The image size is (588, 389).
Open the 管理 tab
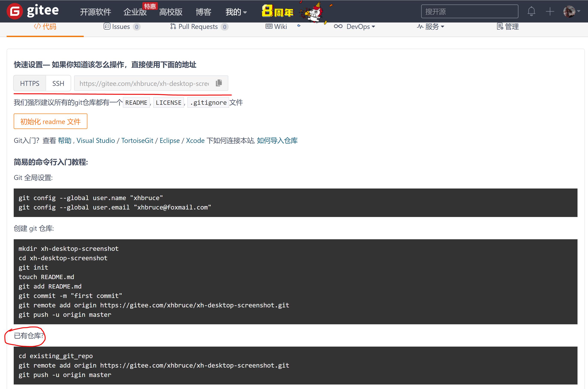(508, 27)
